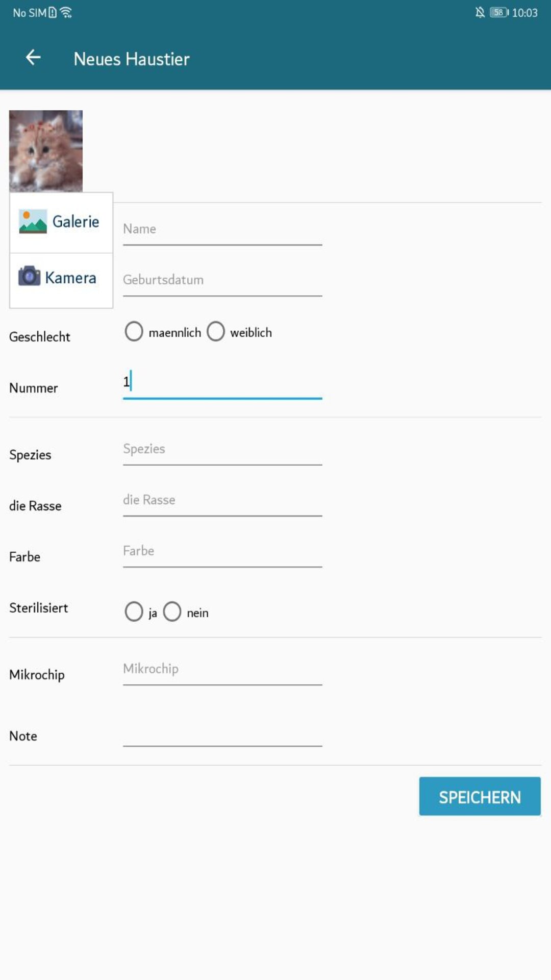
Task: Tap the Spezies input field
Action: [x=222, y=449]
